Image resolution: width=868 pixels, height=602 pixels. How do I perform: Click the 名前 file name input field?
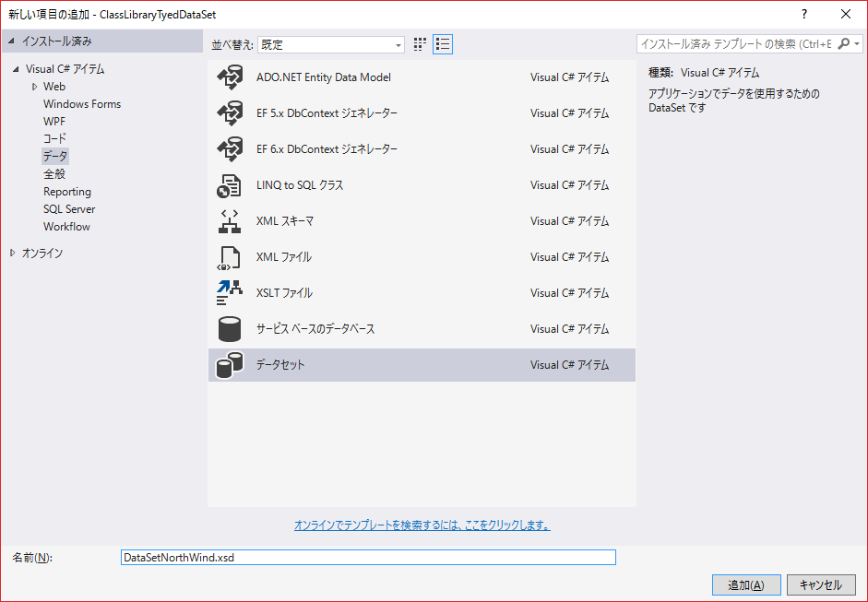coord(368,558)
